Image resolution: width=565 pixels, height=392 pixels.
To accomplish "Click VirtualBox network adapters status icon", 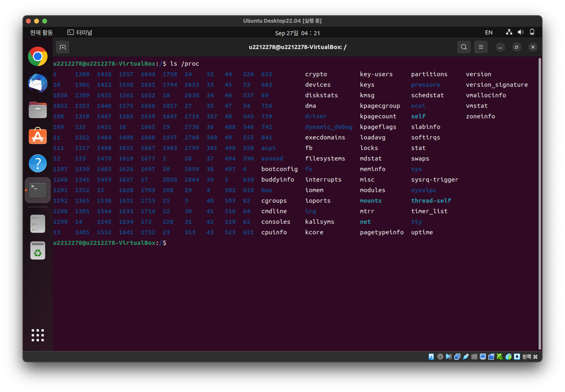I will point(457,357).
